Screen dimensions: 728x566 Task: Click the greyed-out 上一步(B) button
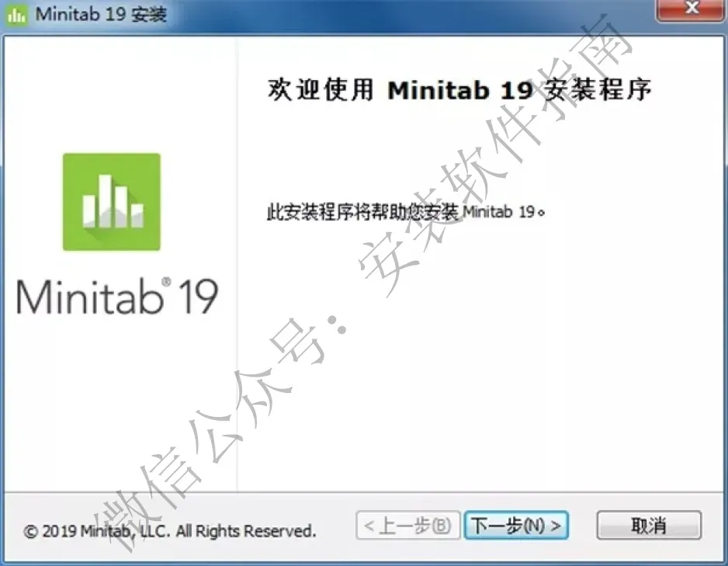(408, 526)
